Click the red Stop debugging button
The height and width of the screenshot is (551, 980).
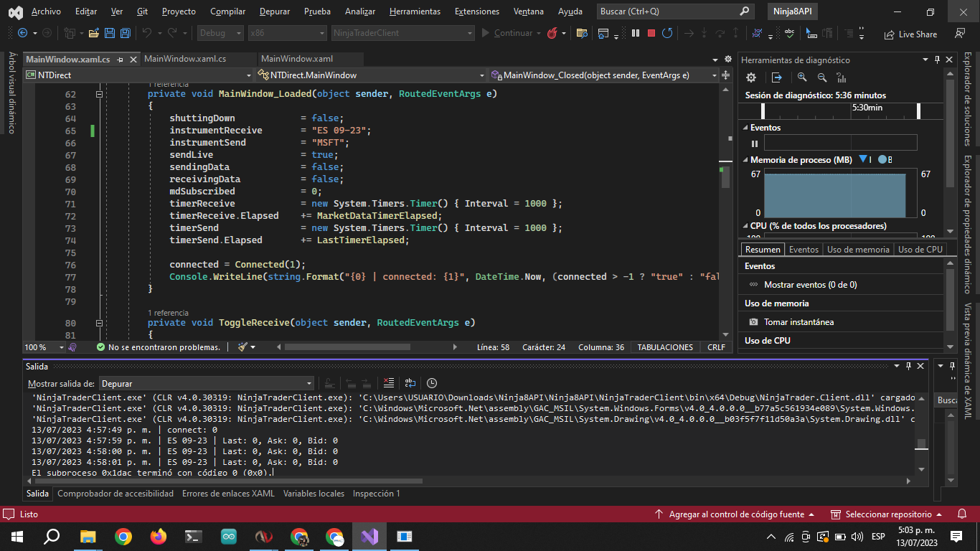[651, 33]
